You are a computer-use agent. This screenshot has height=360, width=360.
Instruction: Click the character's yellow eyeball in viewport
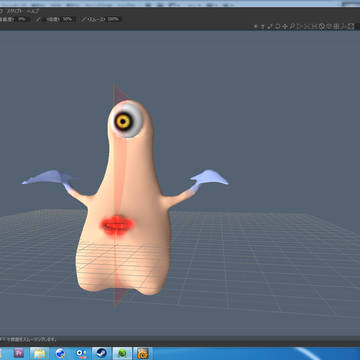click(124, 122)
